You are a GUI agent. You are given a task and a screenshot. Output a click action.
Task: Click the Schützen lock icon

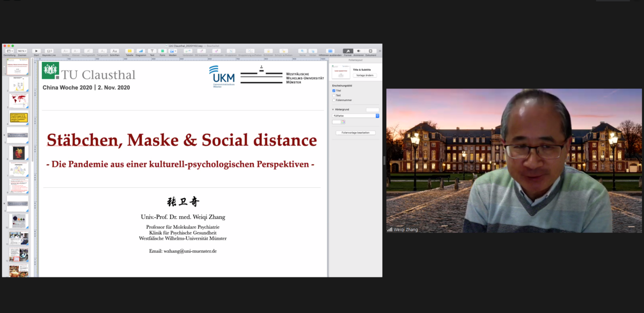(x=268, y=51)
